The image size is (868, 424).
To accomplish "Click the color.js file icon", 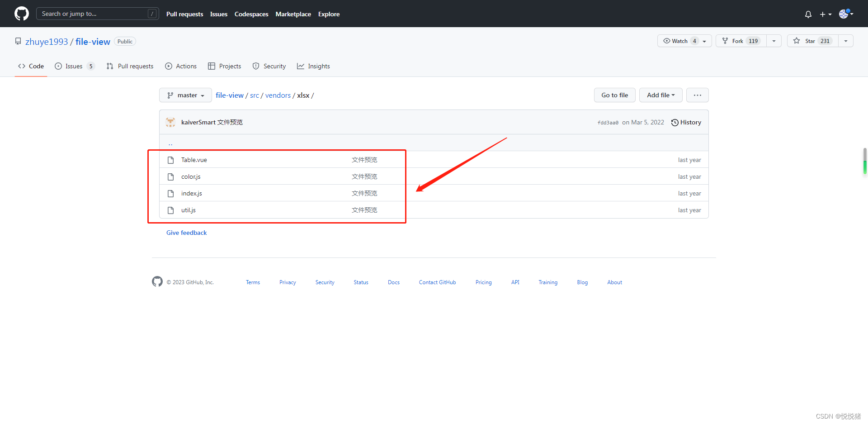I will [x=171, y=176].
